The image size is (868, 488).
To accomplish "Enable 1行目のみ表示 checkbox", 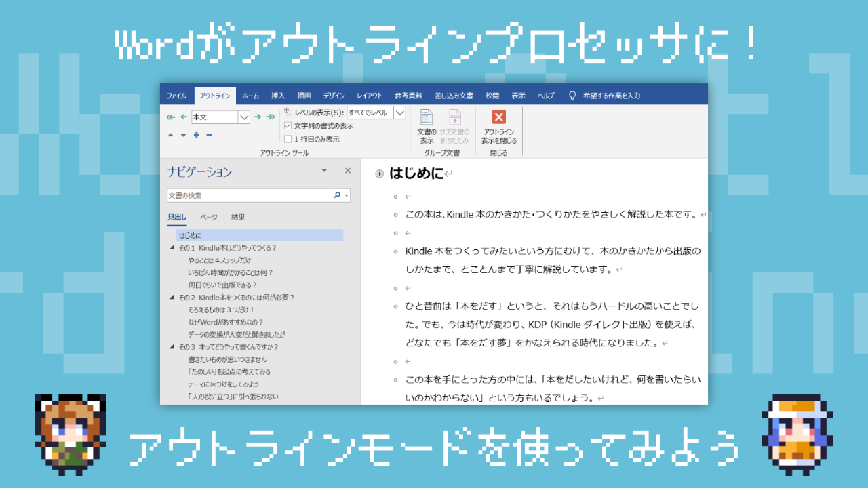I will click(x=288, y=139).
